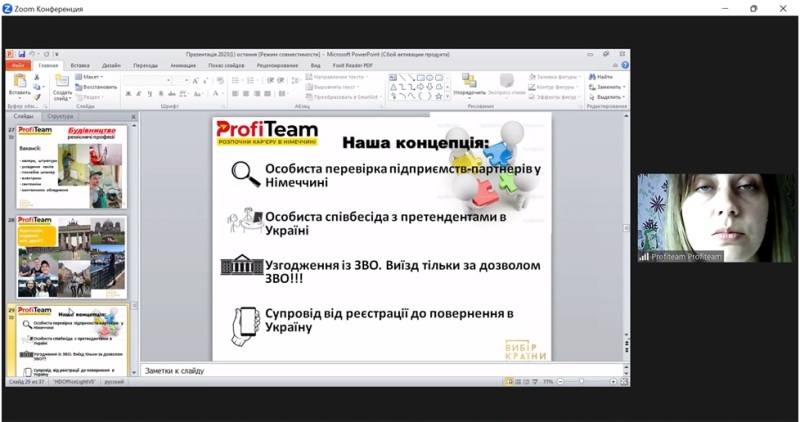
Task: Align text right in paragraph group
Action: [x=257, y=94]
